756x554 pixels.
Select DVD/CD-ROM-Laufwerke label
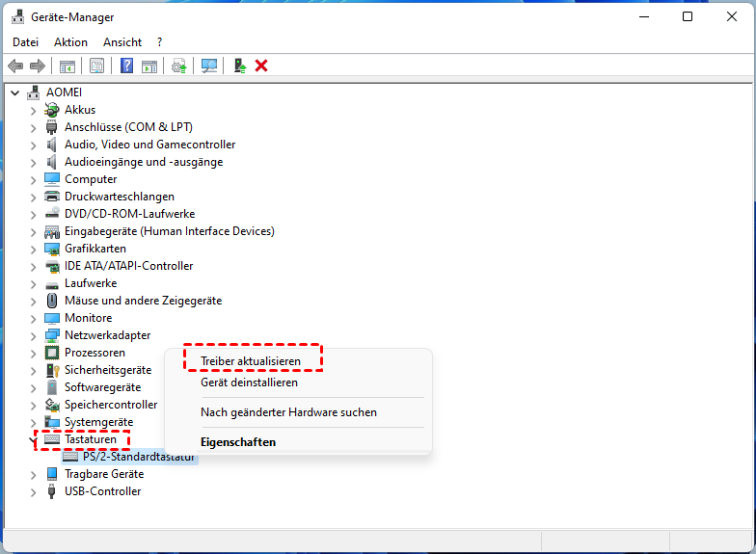129,214
